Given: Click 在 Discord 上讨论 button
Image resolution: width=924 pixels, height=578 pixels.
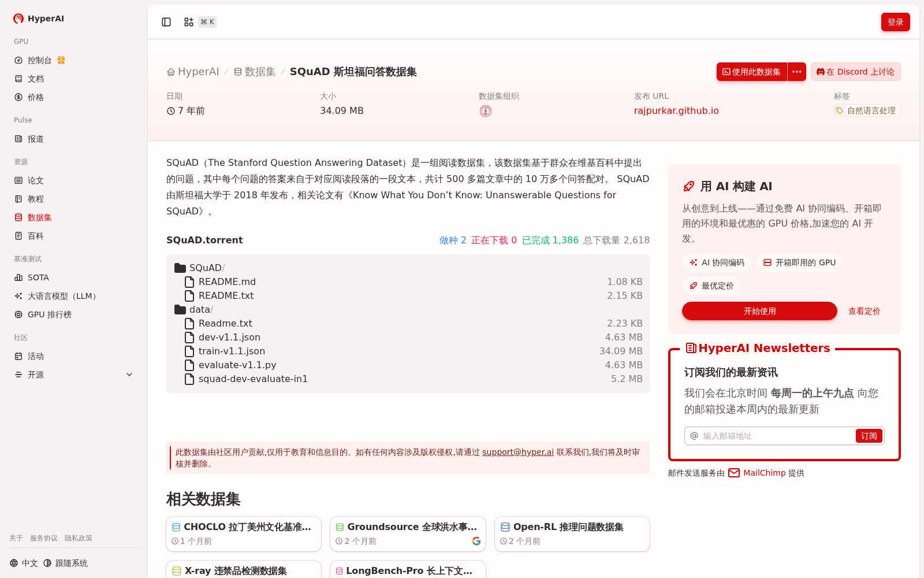Looking at the screenshot, I should [x=855, y=72].
